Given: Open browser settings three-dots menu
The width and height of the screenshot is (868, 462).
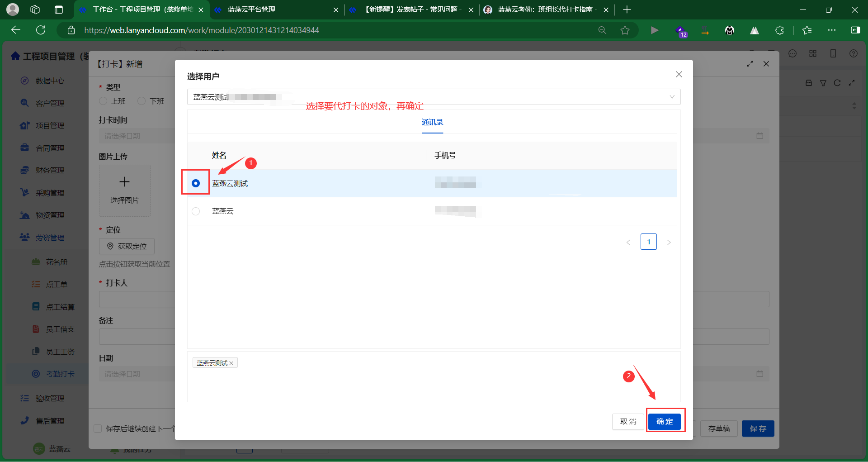Looking at the screenshot, I should tap(831, 30).
